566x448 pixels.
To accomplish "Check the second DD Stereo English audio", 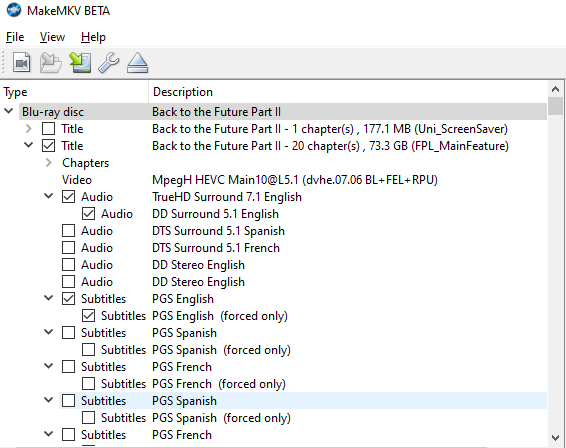I will pyautogui.click(x=68, y=282).
